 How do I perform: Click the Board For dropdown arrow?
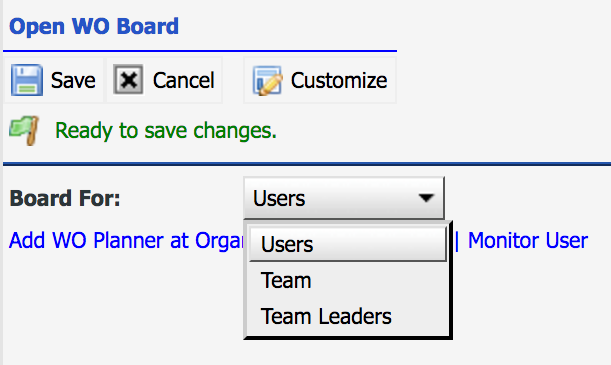coord(426,198)
